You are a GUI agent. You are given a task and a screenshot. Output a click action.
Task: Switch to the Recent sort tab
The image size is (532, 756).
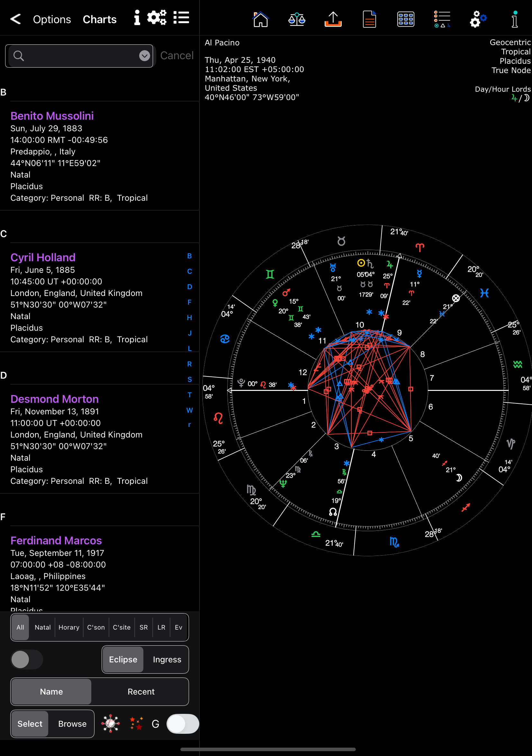point(141,691)
